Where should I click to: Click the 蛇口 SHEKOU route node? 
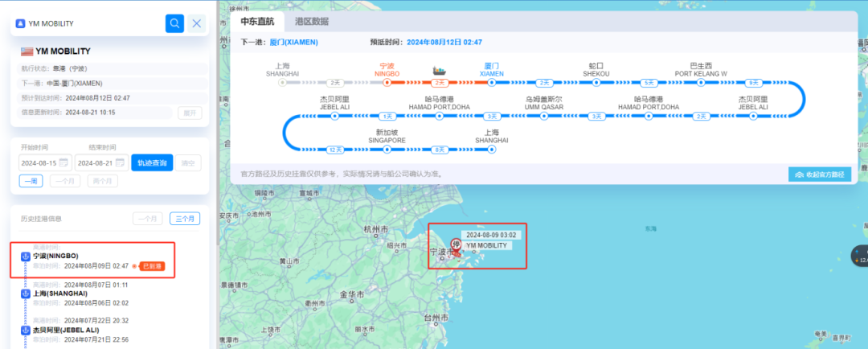tap(596, 83)
